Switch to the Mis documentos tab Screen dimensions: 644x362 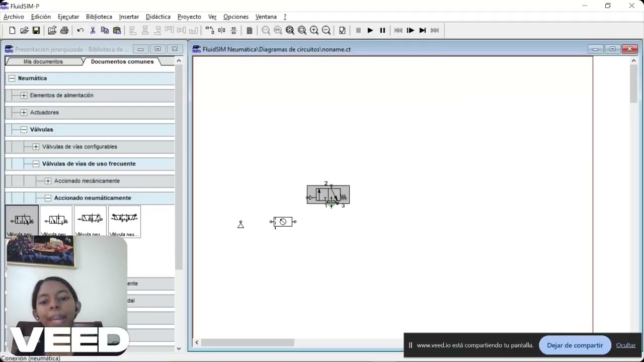click(43, 61)
